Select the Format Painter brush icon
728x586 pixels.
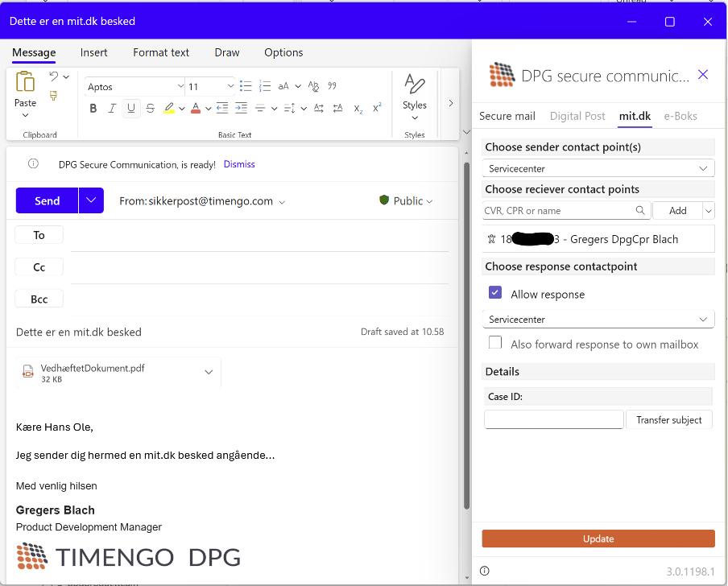click(x=54, y=96)
